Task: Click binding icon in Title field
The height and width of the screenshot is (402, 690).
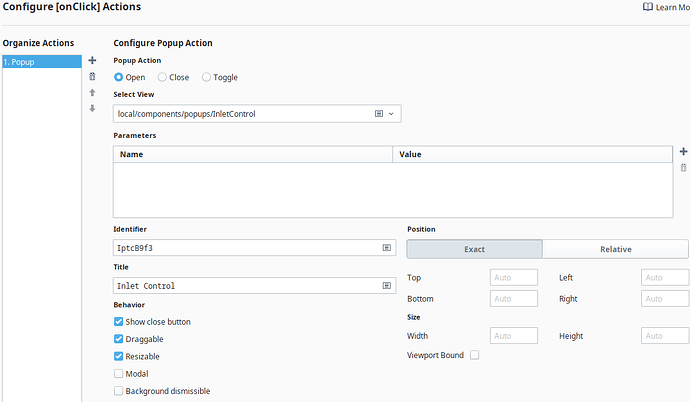Action: 386,286
